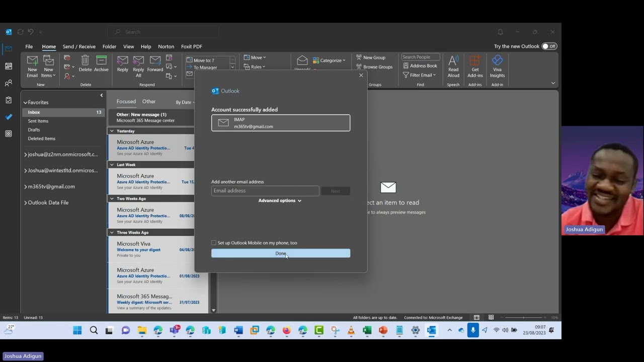Screen dimensions: 644x362
Task: Archive the selected message
Action: point(101,64)
